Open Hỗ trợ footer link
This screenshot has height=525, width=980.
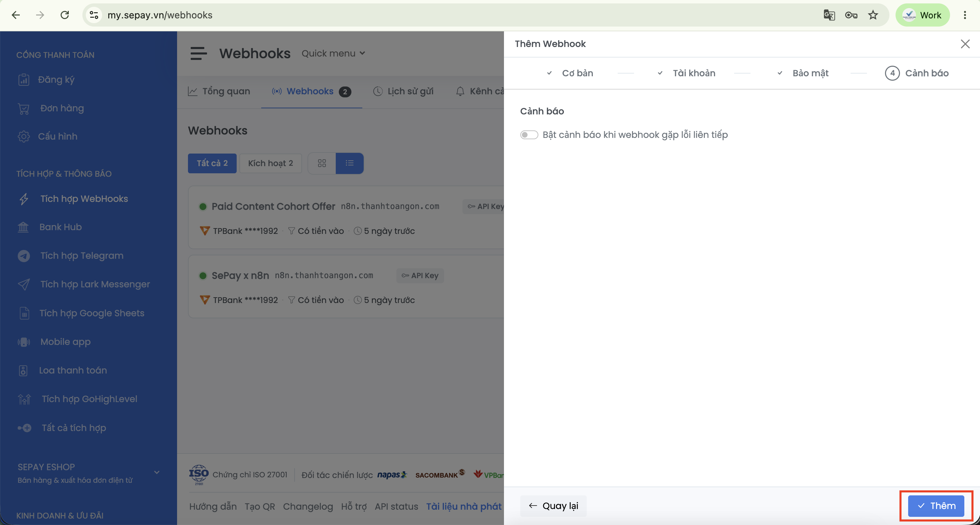click(354, 506)
